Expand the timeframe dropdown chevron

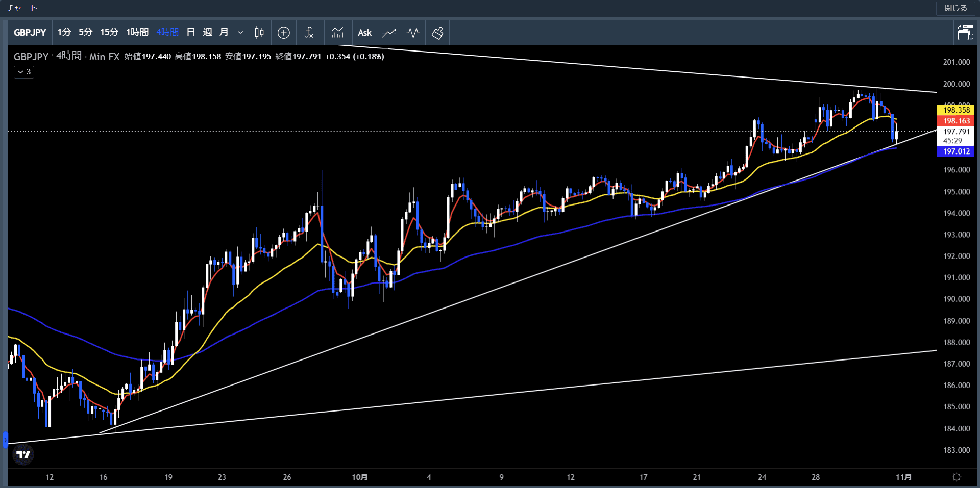240,33
